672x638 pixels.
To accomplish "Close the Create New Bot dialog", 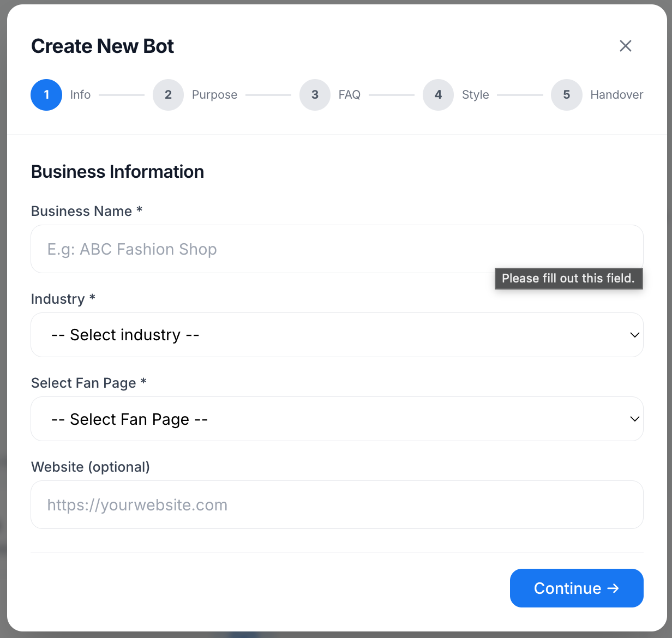I will (x=626, y=46).
